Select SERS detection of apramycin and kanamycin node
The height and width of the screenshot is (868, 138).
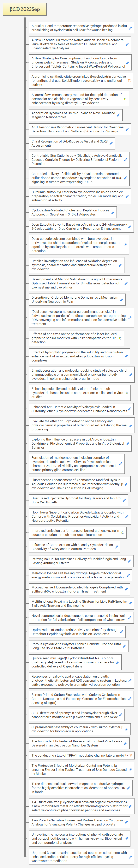(x=75, y=715)
